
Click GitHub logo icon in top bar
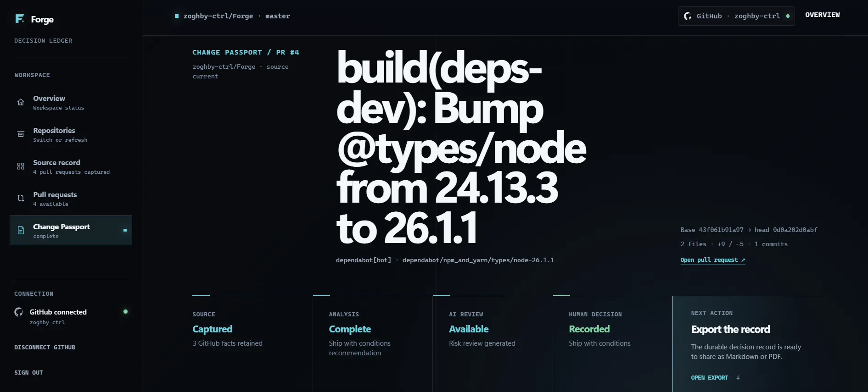tap(688, 16)
